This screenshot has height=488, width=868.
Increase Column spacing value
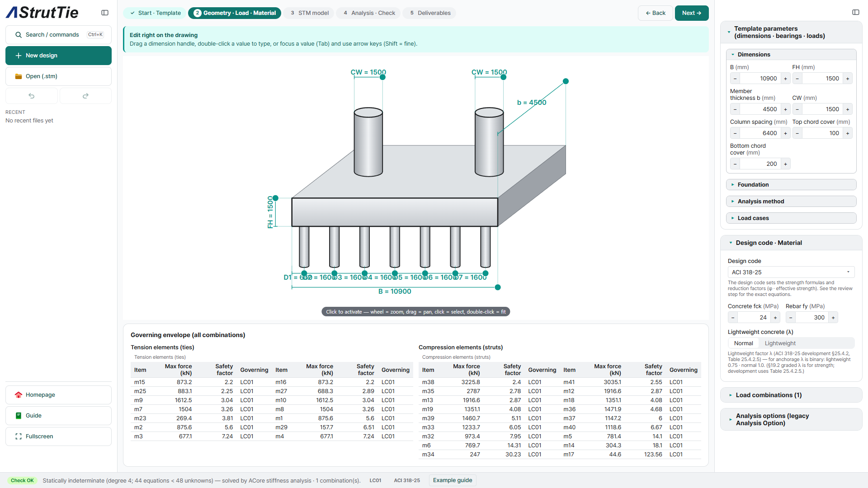pyautogui.click(x=785, y=133)
